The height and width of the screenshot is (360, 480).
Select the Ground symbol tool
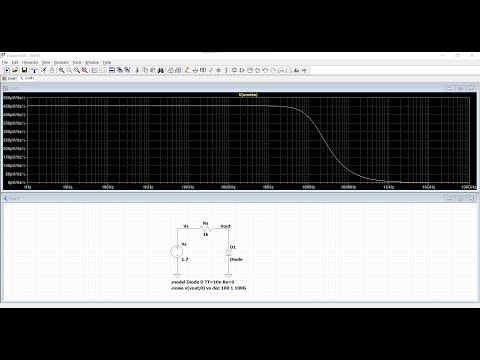pyautogui.click(x=195, y=70)
